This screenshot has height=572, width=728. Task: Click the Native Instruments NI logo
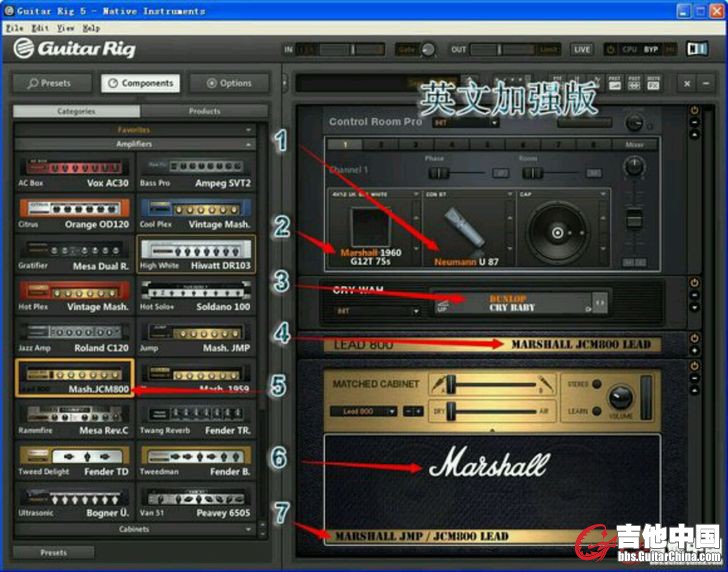[697, 49]
